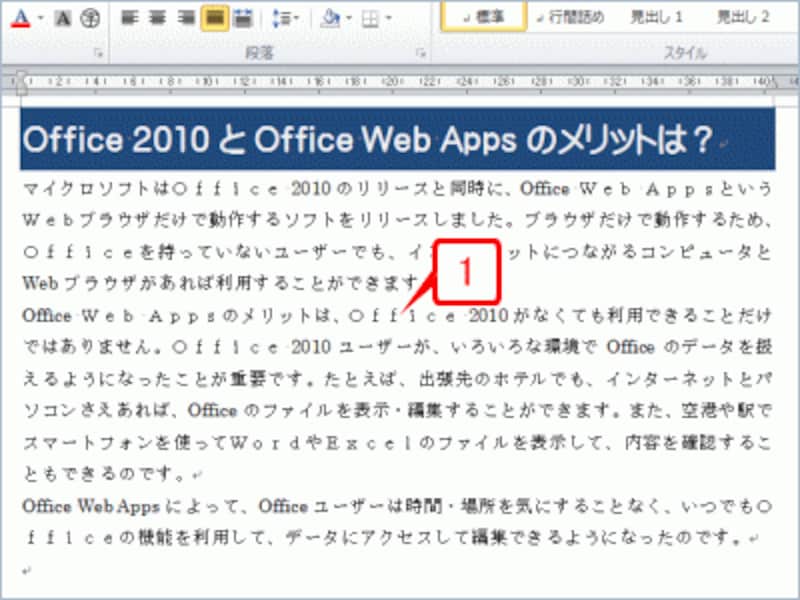
Task: Click the line starting 'Office Web Apps によって'
Action: tap(397, 507)
